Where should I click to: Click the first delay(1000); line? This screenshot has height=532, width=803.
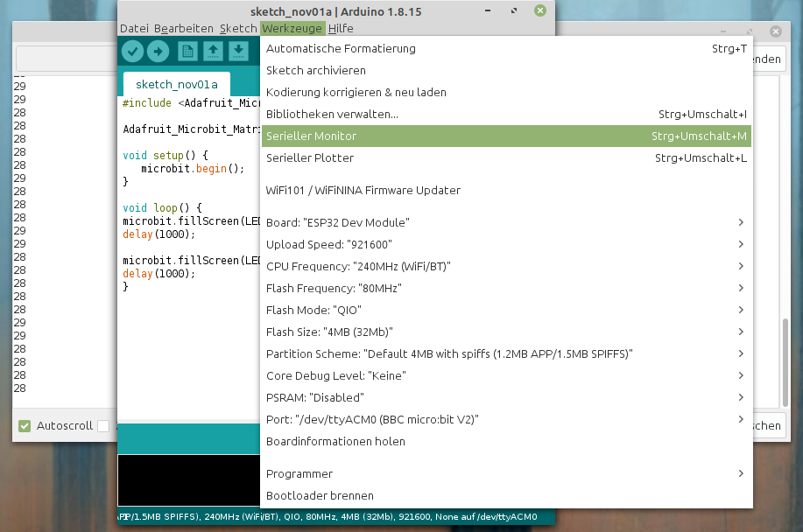click(159, 234)
